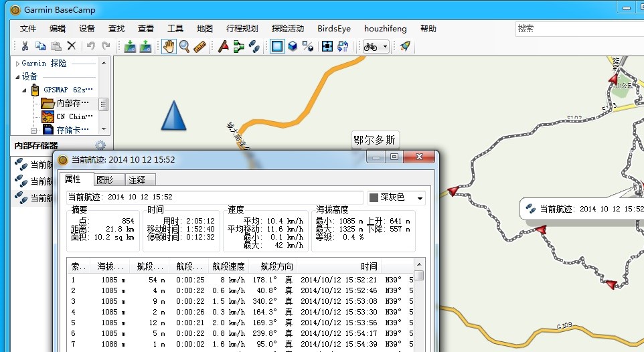This screenshot has width=644, height=352.
Task: Sort by 航段速度 column header
Action: tap(228, 266)
